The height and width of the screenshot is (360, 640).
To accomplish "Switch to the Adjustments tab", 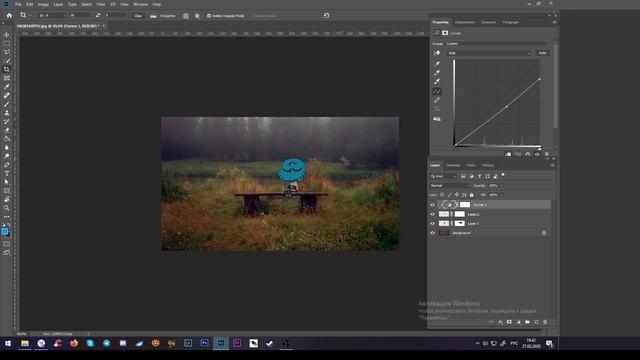I will [x=464, y=22].
